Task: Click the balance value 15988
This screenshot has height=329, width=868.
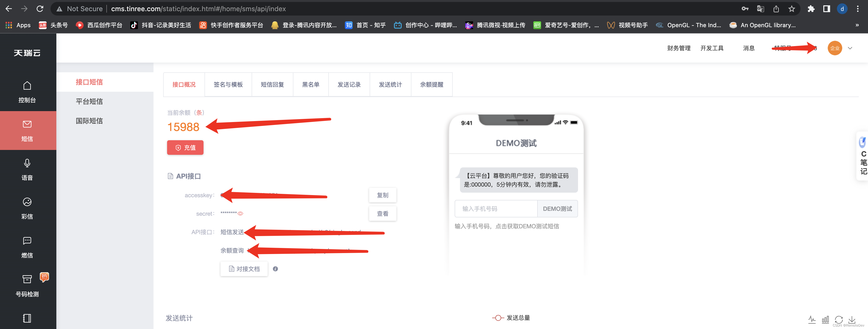Action: 183,127
